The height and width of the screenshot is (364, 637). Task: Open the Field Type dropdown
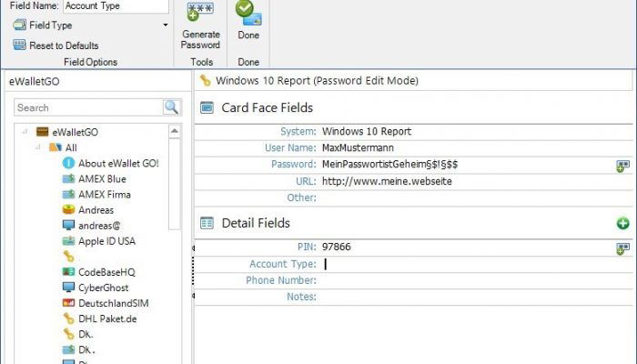[166, 25]
